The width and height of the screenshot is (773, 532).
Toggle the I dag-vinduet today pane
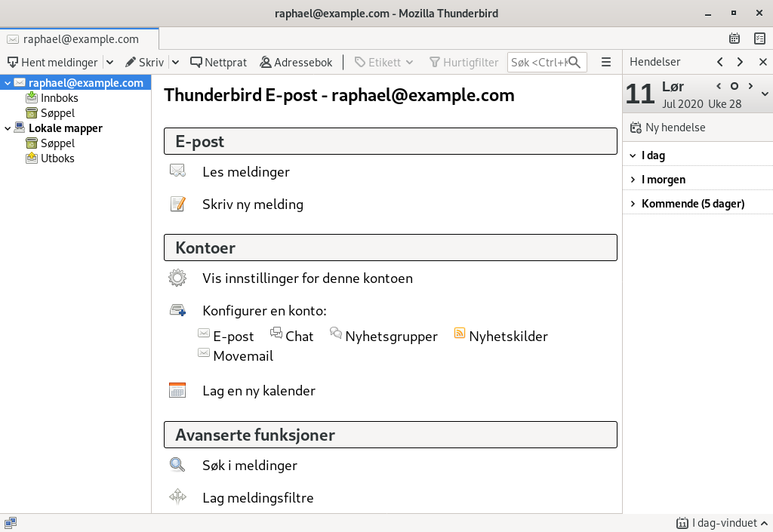click(721, 522)
